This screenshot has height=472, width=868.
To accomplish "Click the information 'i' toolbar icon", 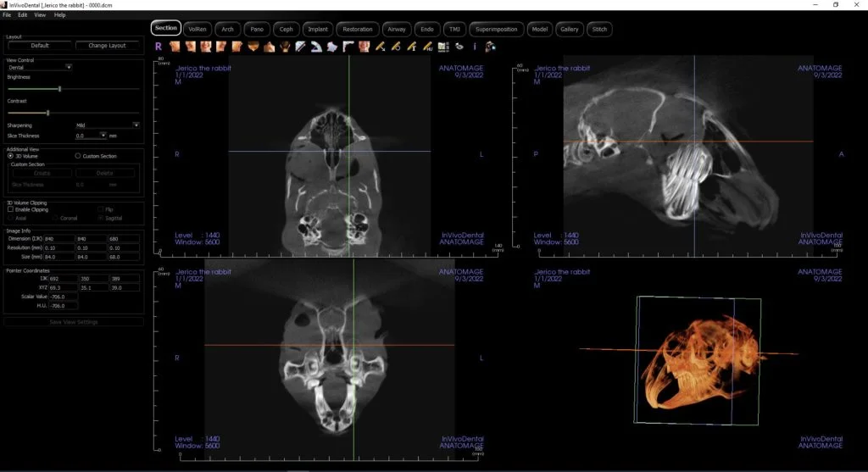I will pyautogui.click(x=475, y=46).
